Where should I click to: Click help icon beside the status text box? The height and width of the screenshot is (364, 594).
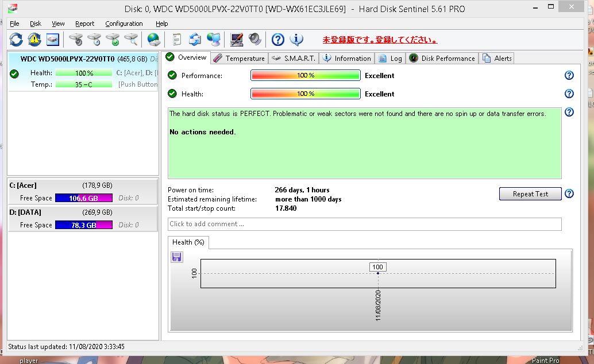[569, 112]
